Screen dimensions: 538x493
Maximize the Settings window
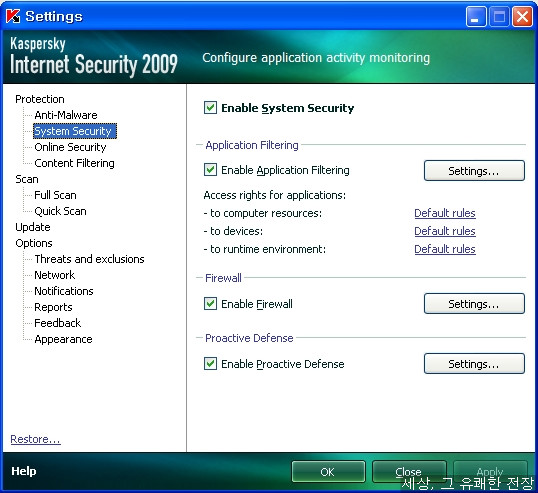[499, 16]
